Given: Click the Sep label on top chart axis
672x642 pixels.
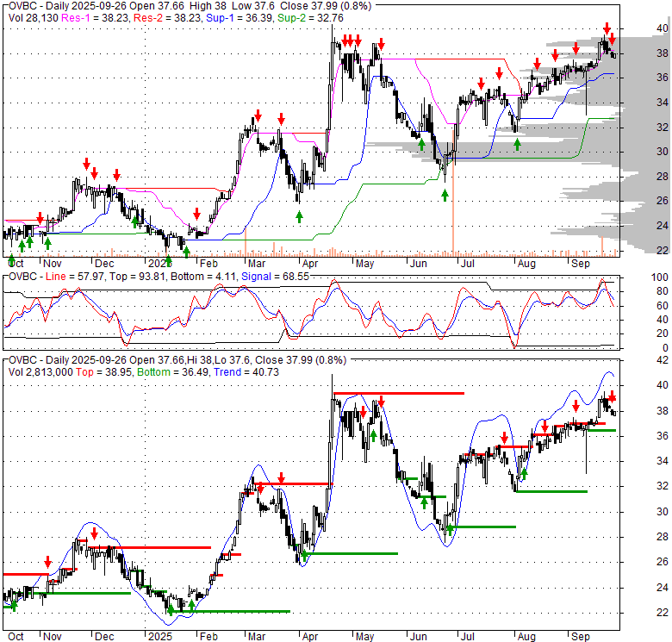Looking at the screenshot, I should point(581,264).
